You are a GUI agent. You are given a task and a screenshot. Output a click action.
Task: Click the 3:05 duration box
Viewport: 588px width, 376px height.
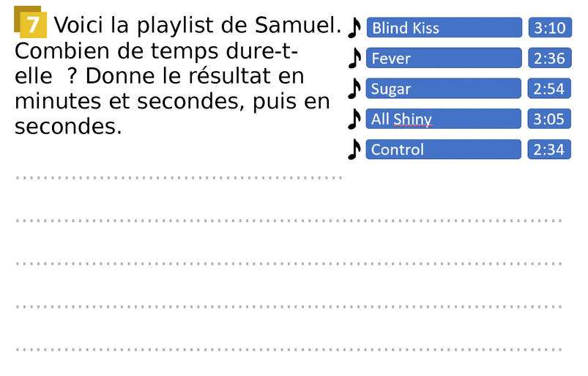click(x=549, y=119)
